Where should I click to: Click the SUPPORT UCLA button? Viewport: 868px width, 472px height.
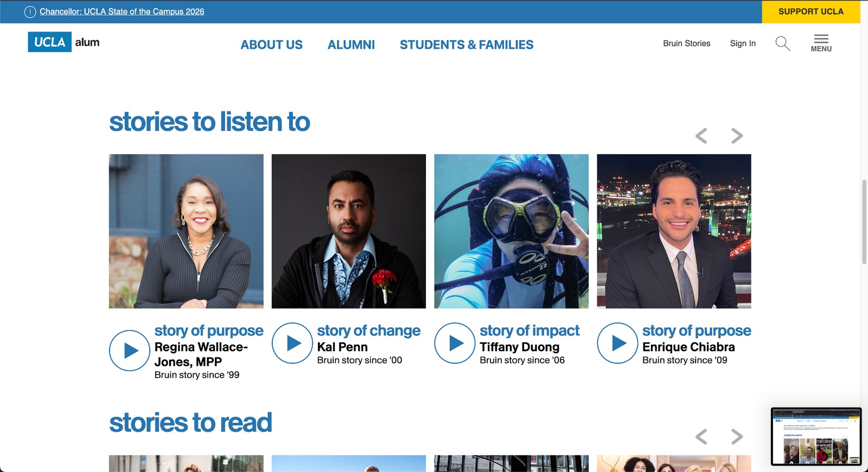coord(810,11)
